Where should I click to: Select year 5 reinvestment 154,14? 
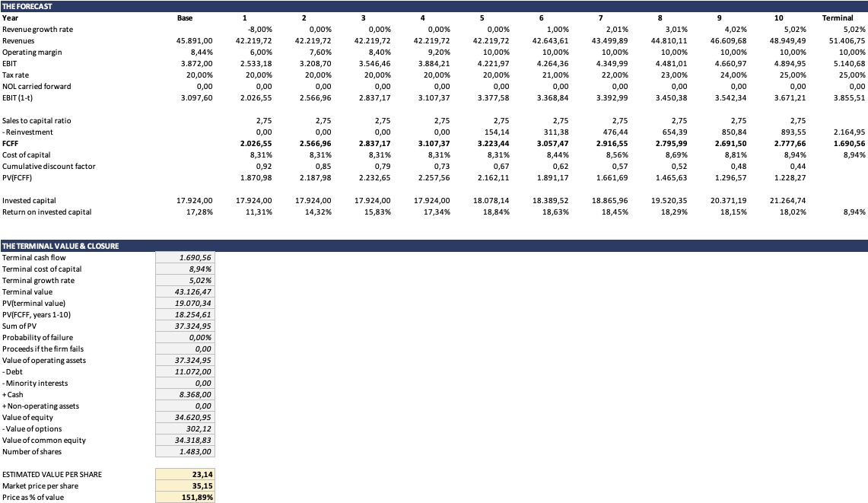[497, 132]
